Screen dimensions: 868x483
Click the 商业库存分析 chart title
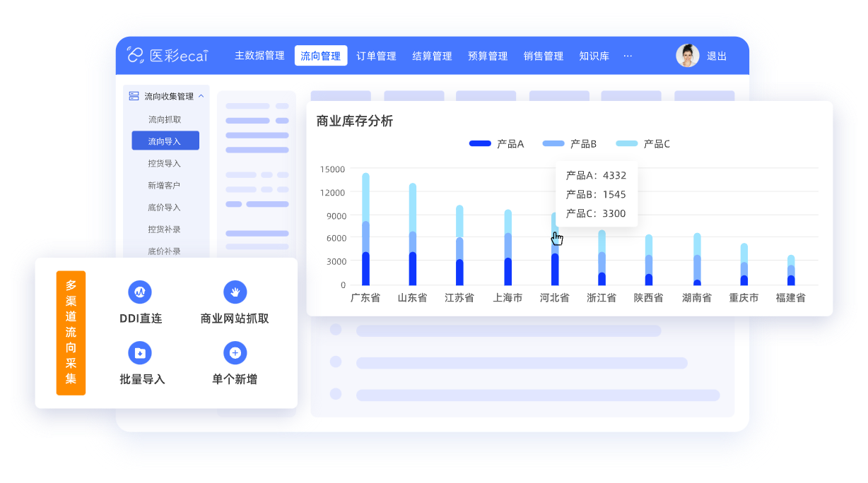[x=355, y=121]
